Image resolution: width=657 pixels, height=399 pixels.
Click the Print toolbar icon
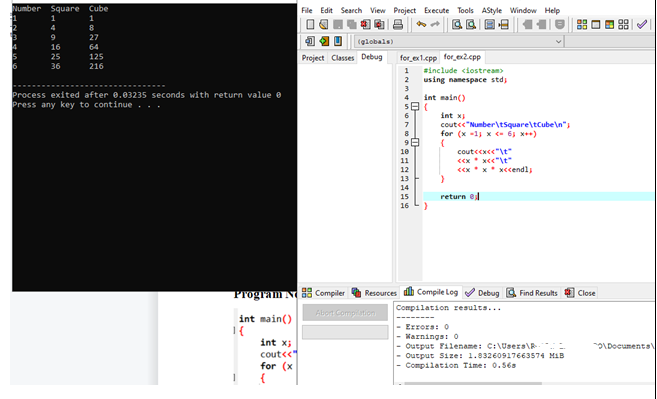[398, 24]
